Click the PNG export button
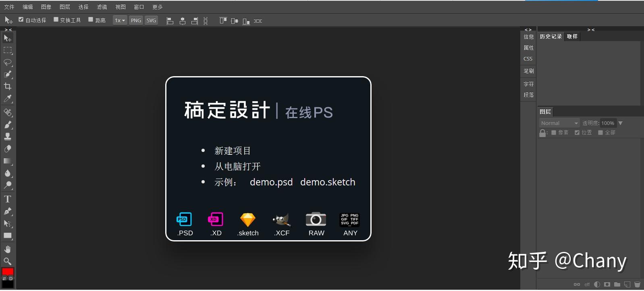The width and height of the screenshot is (644, 291). [x=136, y=21]
